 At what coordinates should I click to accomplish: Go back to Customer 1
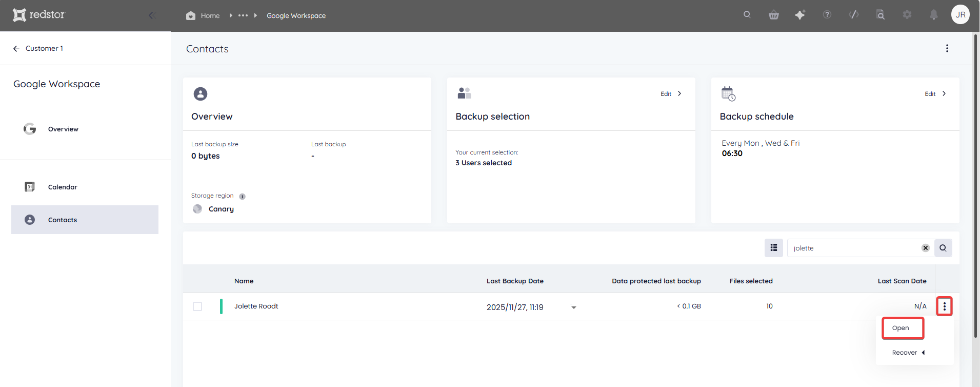point(38,48)
